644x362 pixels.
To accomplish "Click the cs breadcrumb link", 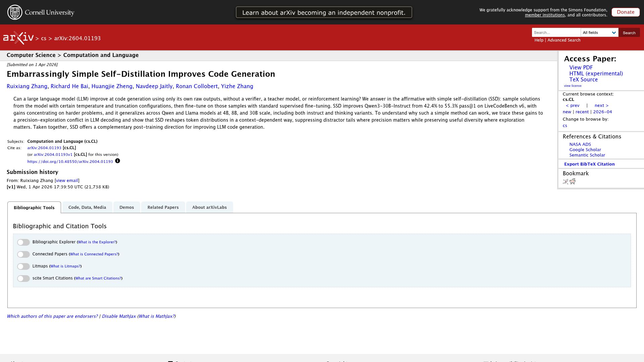I will (44, 38).
